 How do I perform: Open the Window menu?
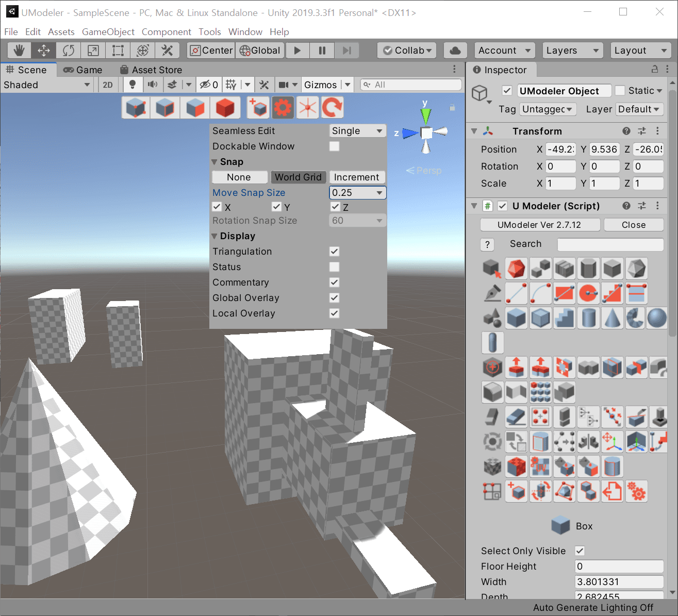[x=245, y=32]
